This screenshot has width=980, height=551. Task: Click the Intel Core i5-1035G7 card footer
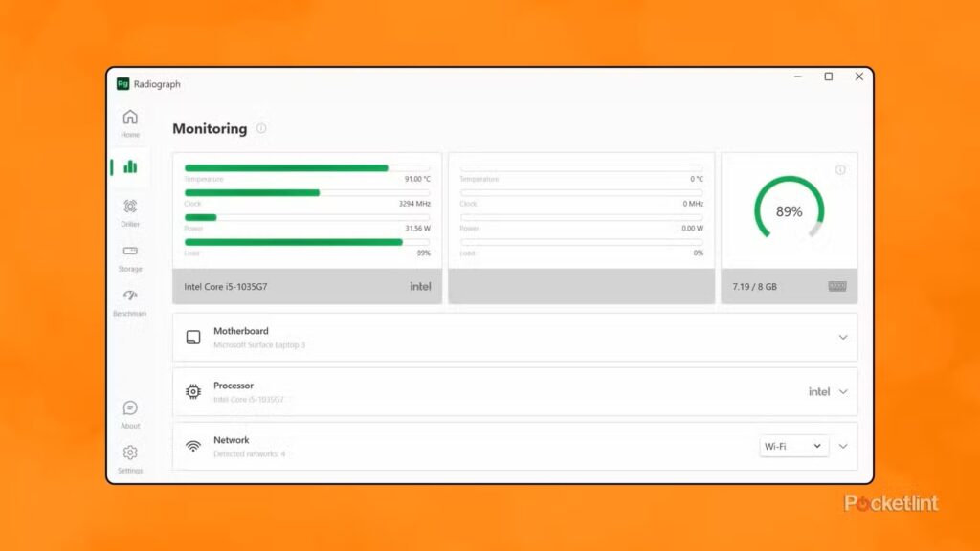tap(306, 286)
